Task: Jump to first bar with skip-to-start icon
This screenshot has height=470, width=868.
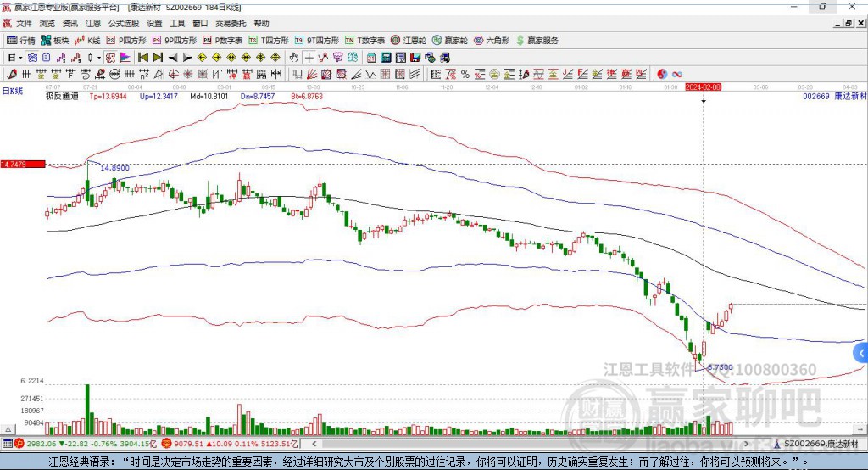Action: [x=143, y=58]
